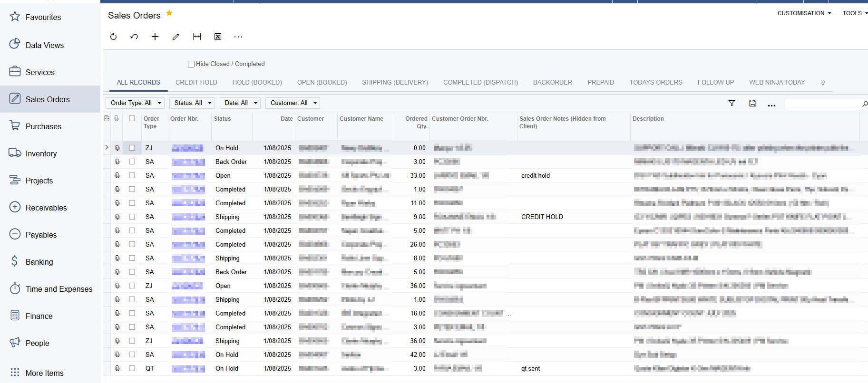Click the Fit to Screen columns icon
The height and width of the screenshot is (383, 868).
[197, 37]
